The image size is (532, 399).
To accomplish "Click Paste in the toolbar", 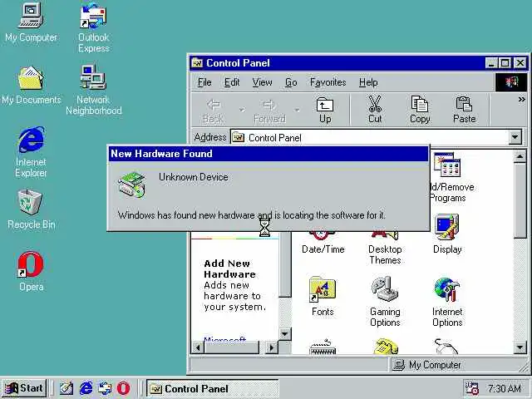I will [464, 111].
